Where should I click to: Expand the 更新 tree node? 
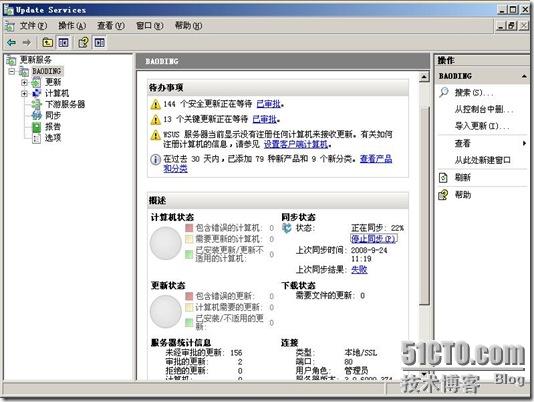click(x=24, y=82)
